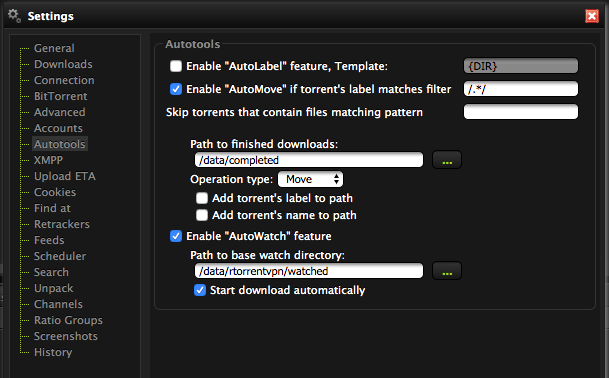Go to the BitTorrent settings page
The height and width of the screenshot is (378, 609).
(x=61, y=96)
